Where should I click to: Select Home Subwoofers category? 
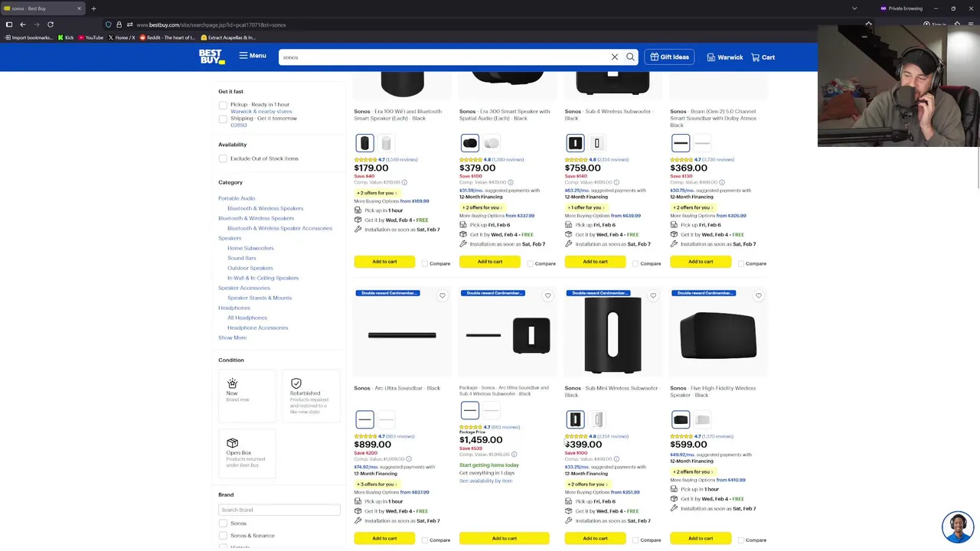pos(250,248)
